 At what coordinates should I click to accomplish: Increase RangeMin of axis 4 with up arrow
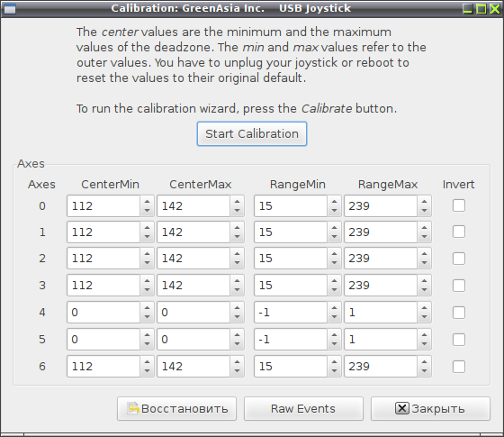tap(334, 308)
